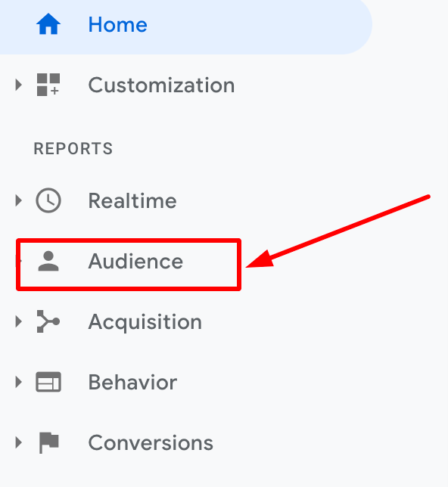Open Realtime reports label
This screenshot has height=487, width=448.
pyautogui.click(x=132, y=200)
